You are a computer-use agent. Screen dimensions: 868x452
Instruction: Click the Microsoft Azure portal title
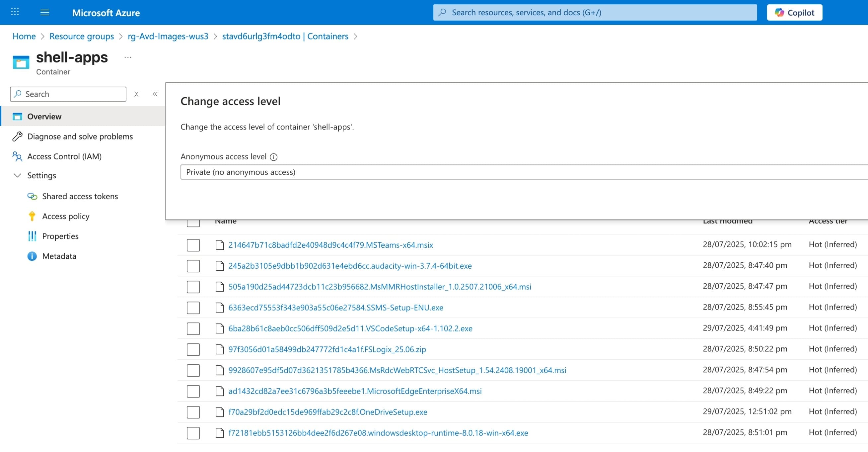coord(106,13)
